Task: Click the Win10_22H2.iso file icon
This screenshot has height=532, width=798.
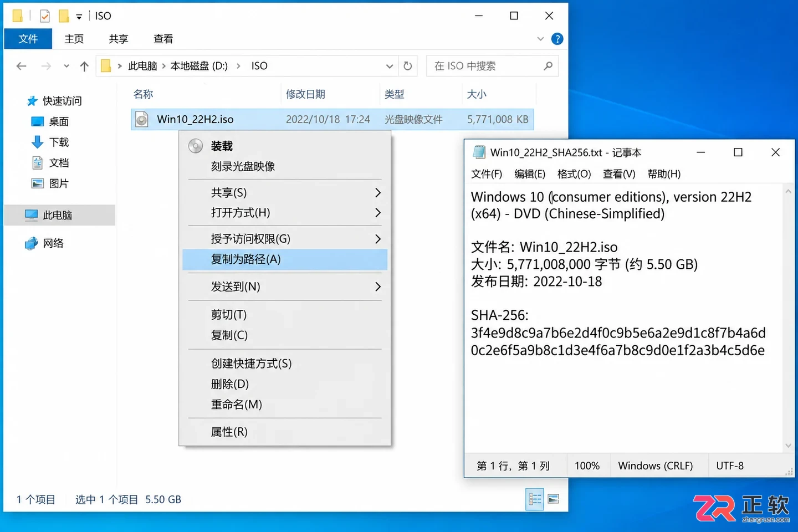Action: pyautogui.click(x=142, y=119)
